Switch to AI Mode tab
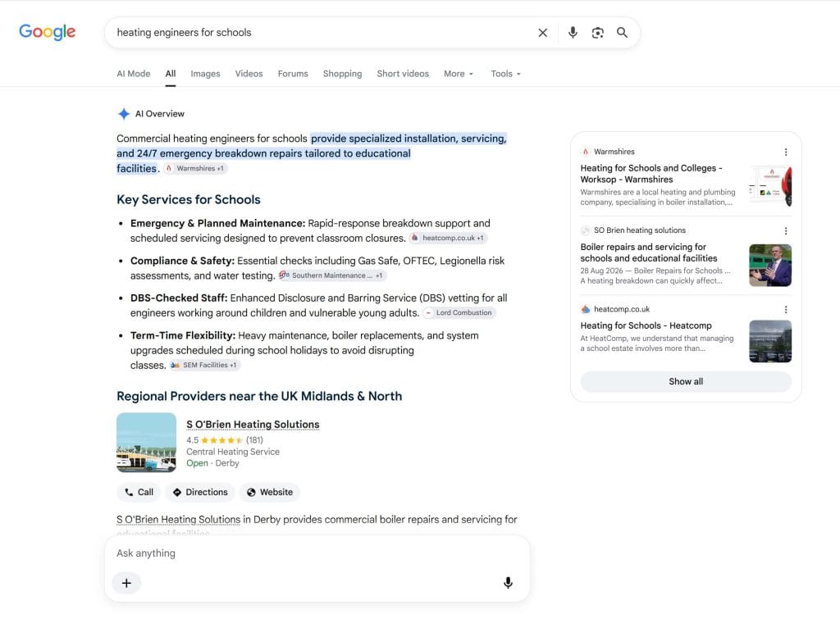 [x=134, y=74]
